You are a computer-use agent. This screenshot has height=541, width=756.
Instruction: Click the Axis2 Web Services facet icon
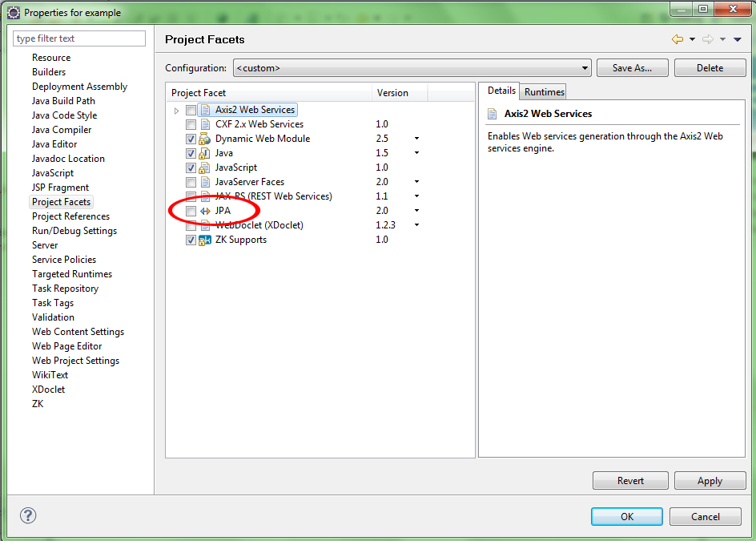tap(205, 110)
